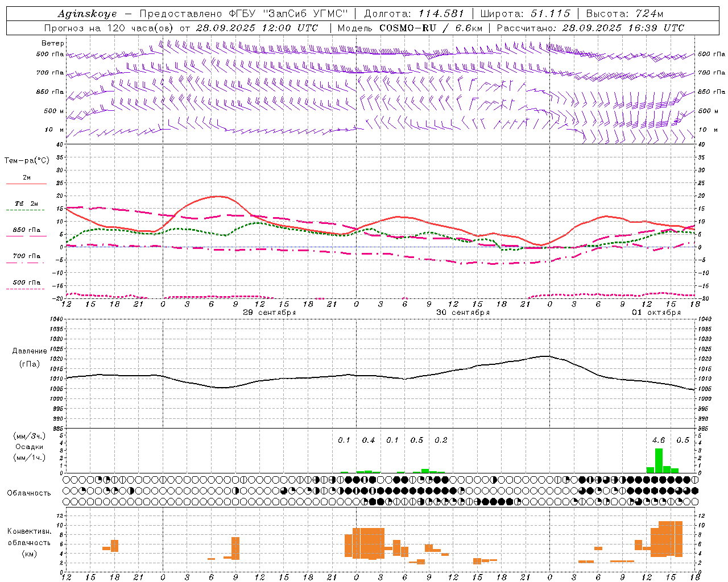Image resolution: width=728 pixels, height=582 pixels.
Task: Click the "29 сентября" date label
Action: 270,313
